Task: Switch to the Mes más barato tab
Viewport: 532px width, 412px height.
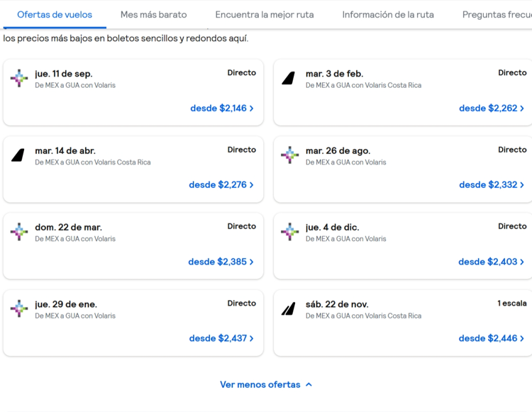Action: 154,15
